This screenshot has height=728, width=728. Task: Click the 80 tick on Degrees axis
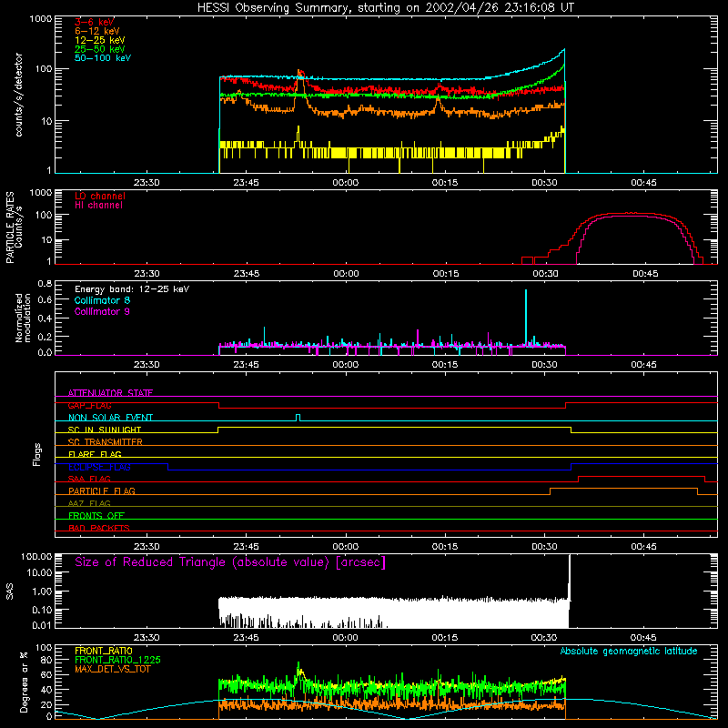tap(46, 660)
